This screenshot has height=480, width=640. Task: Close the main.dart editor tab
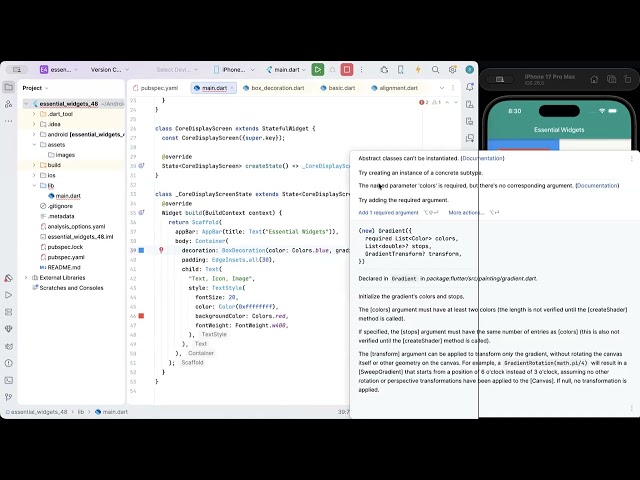tap(232, 88)
